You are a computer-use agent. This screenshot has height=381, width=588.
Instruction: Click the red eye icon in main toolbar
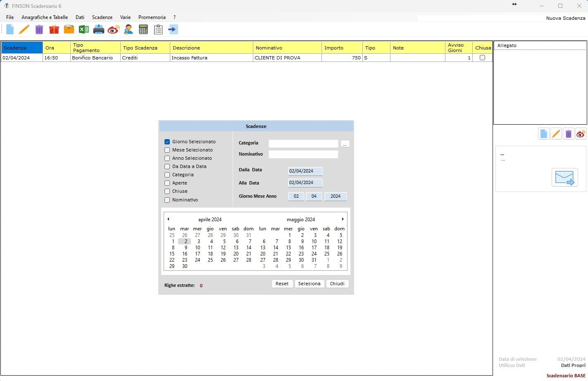click(x=114, y=29)
